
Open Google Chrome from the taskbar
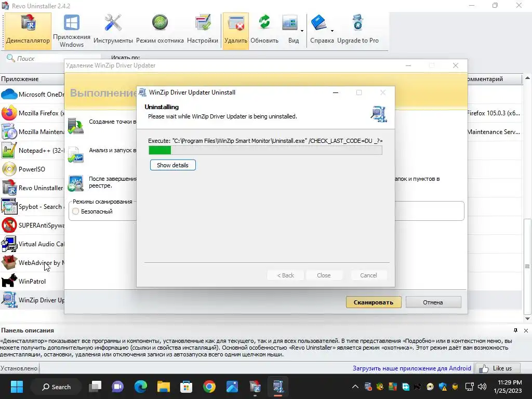click(209, 387)
